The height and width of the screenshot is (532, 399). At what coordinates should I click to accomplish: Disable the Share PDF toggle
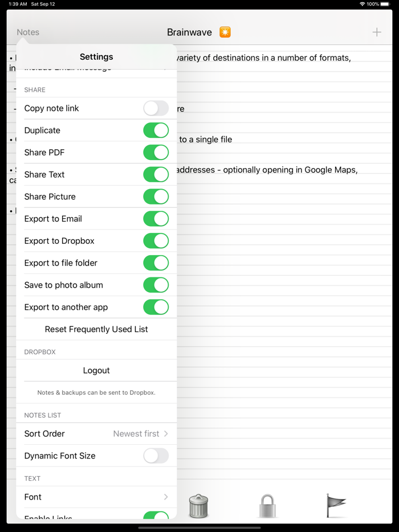point(156,152)
